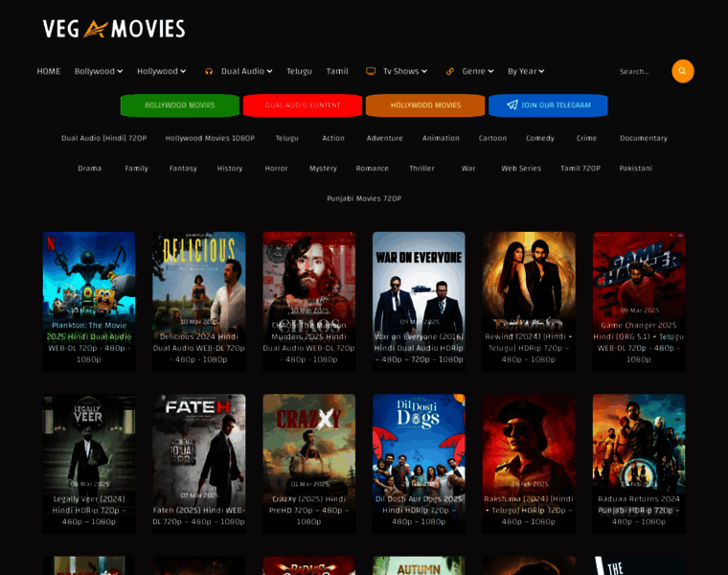Viewport: 728px width, 575px height.
Task: Open the Dual Audio dropdown
Action: click(246, 71)
